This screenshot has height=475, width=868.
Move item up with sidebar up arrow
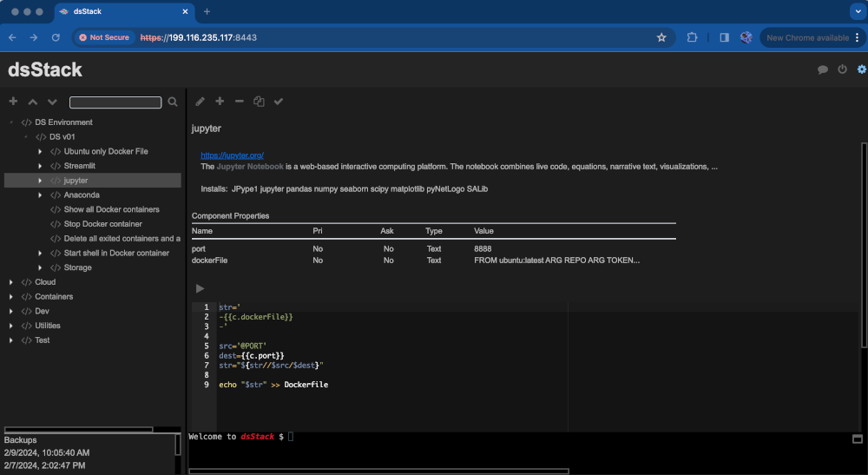[x=33, y=102]
